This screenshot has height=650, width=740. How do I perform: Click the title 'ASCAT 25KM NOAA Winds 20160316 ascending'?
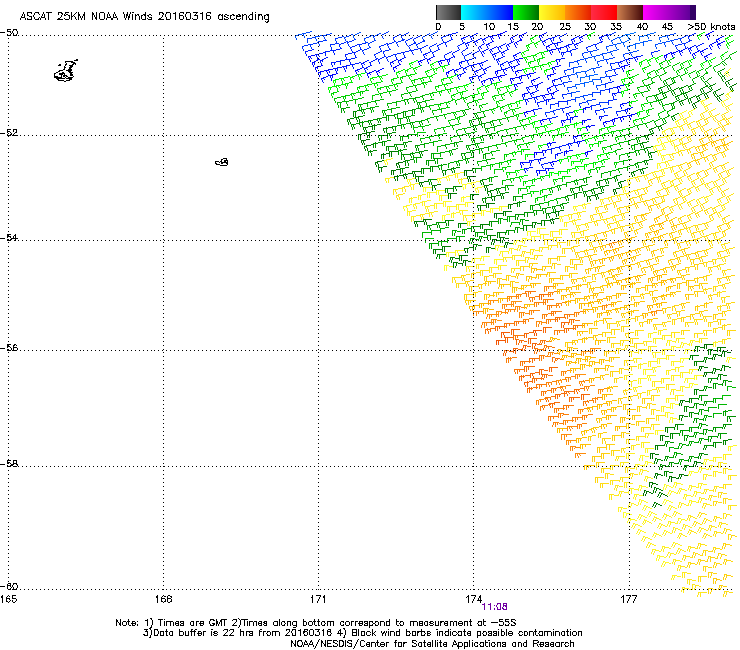pyautogui.click(x=144, y=17)
